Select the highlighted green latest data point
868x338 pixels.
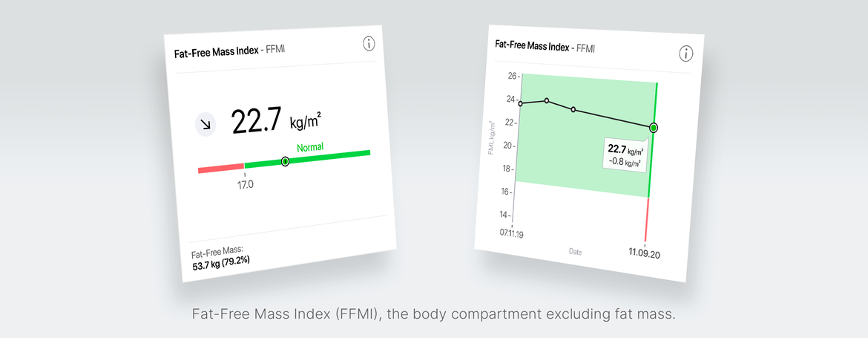654,128
